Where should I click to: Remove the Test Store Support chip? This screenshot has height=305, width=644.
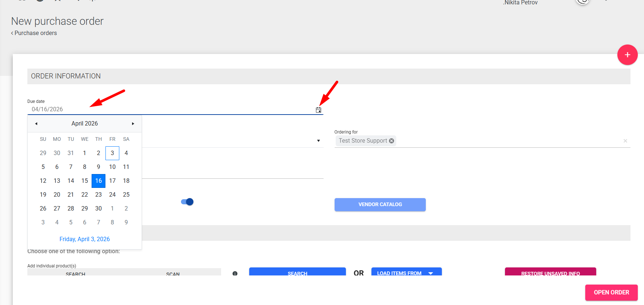point(392,141)
